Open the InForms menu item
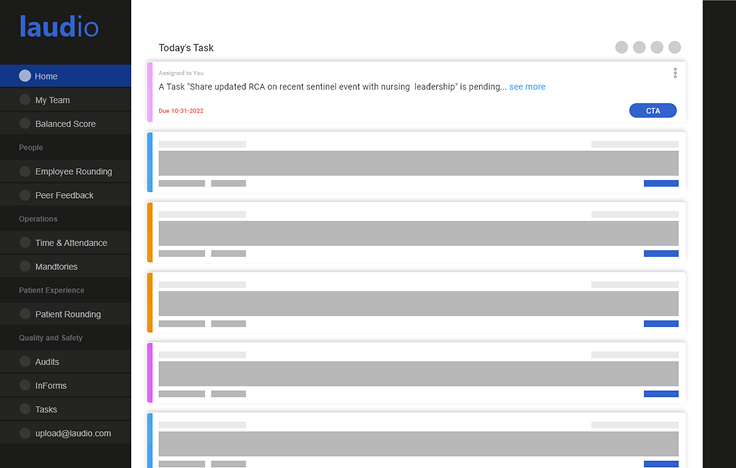Image resolution: width=736 pixels, height=468 pixels. [51, 385]
